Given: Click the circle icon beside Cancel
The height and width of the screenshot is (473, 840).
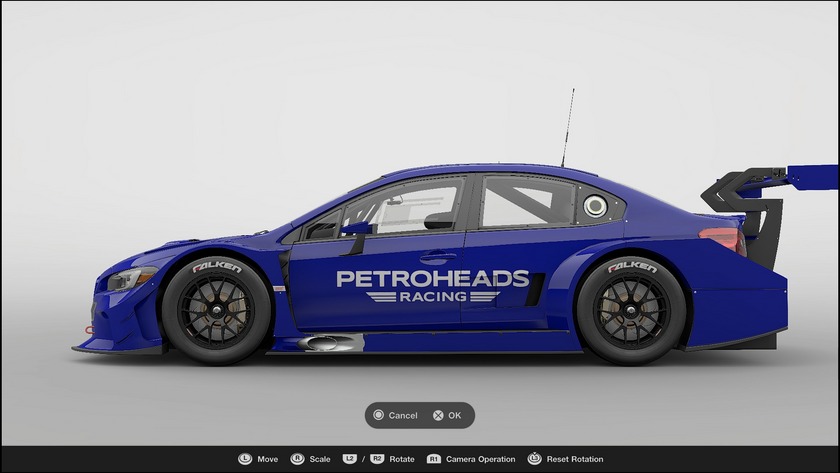Looking at the screenshot, I should click(x=378, y=415).
